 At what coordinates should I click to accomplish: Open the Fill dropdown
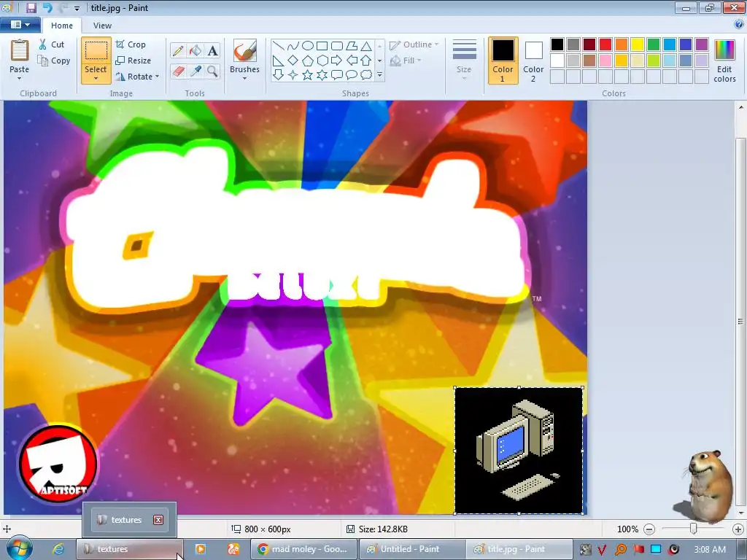tap(406, 61)
